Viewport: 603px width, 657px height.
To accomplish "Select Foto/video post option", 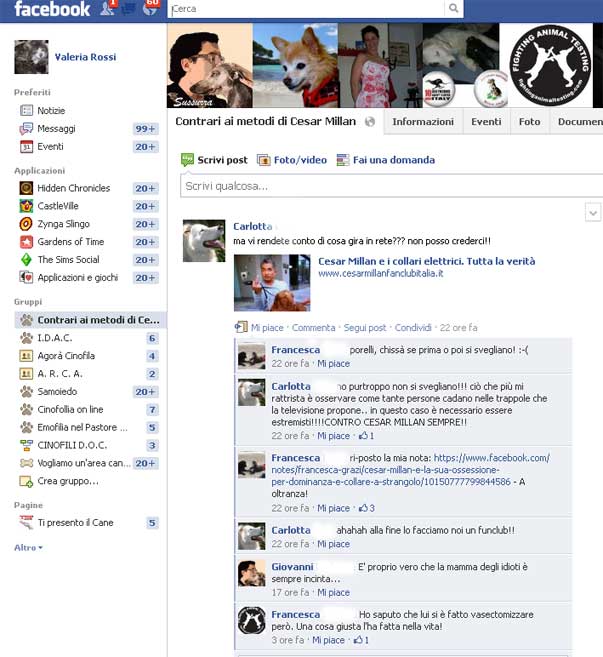I will pyautogui.click(x=292, y=160).
